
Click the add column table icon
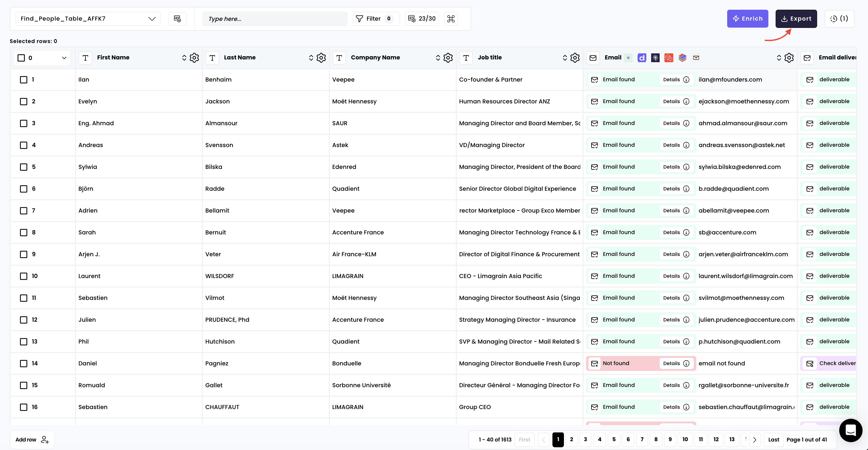pyautogui.click(x=177, y=18)
